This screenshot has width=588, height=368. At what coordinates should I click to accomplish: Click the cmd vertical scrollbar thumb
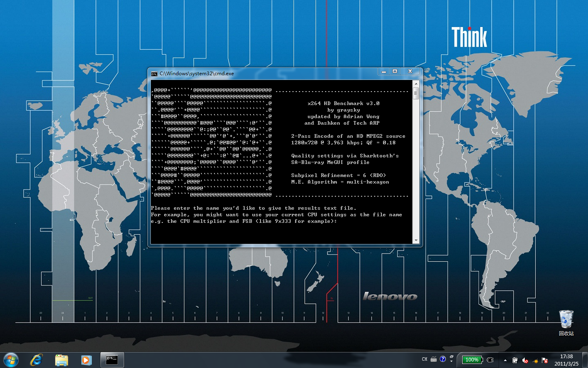(416, 93)
